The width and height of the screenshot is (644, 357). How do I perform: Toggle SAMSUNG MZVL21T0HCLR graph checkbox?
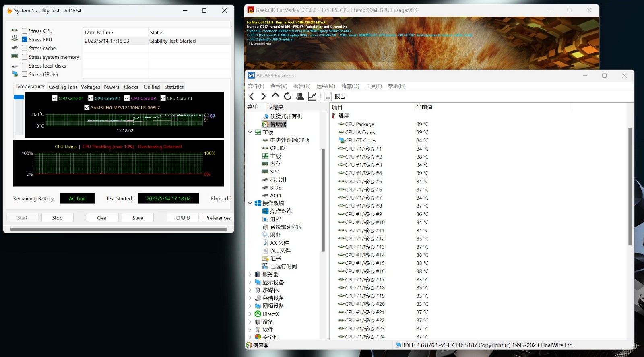pos(87,107)
